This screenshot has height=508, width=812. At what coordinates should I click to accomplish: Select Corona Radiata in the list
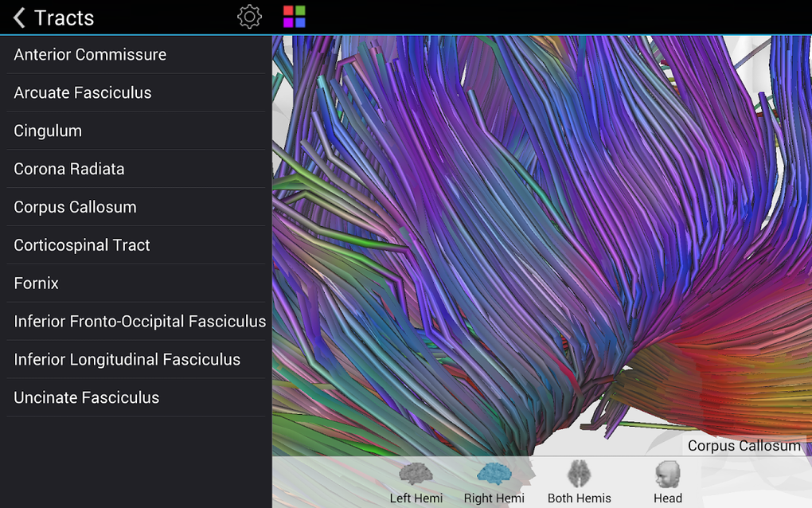[135, 169]
